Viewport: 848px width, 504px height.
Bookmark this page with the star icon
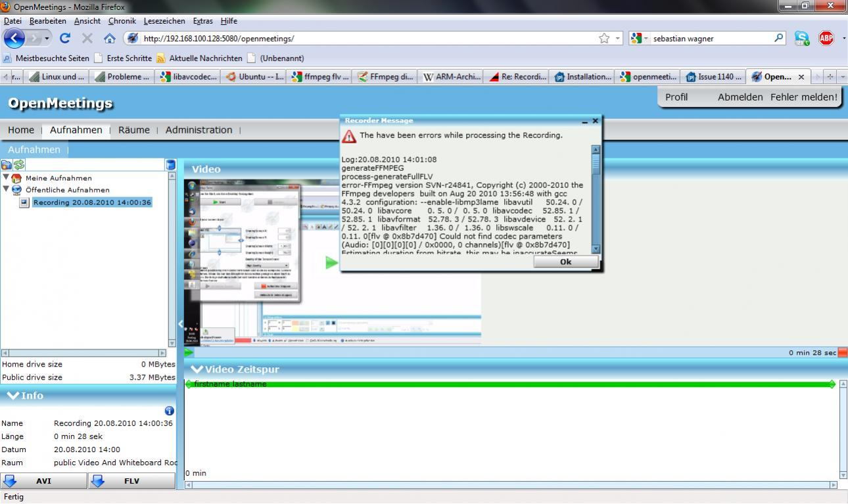tap(604, 39)
